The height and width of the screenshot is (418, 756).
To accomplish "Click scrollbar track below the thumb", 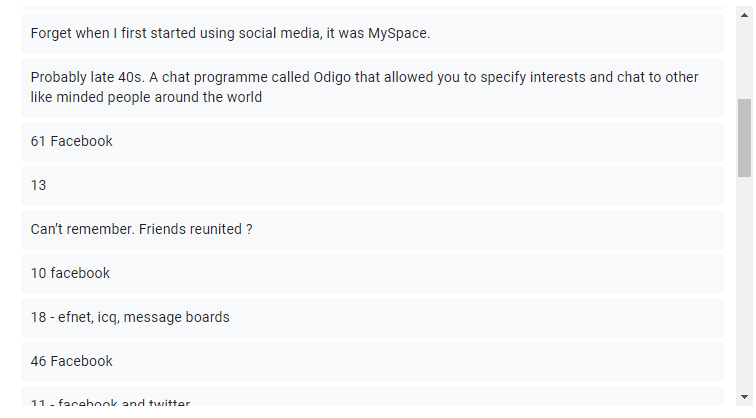I will click(744, 290).
